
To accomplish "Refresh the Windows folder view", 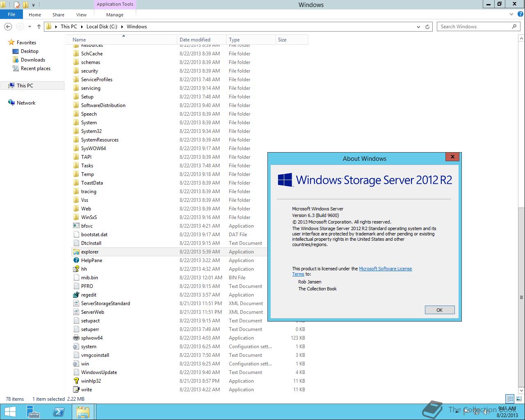I will click(x=427, y=27).
